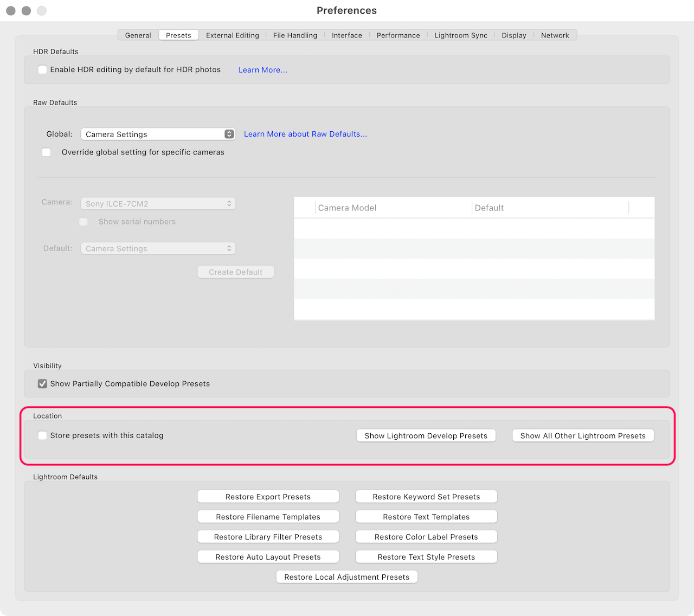Open the Lightroom Sync tab

(x=461, y=35)
